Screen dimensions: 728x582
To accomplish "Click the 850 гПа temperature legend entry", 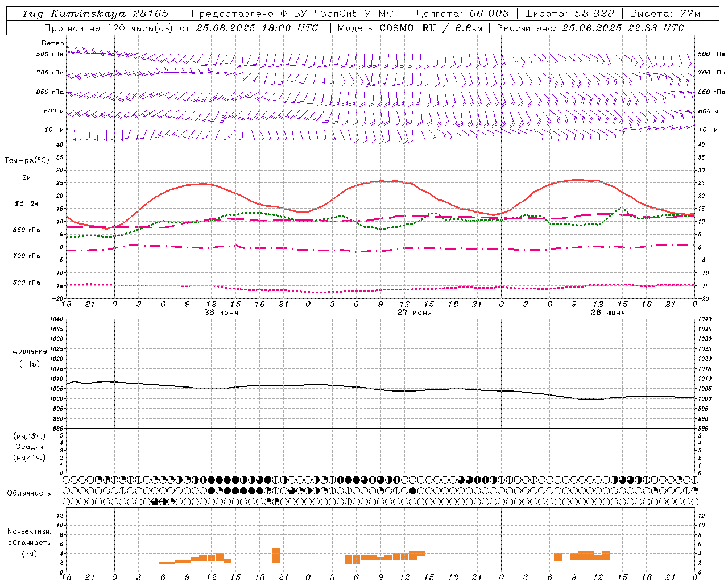I will click(26, 230).
